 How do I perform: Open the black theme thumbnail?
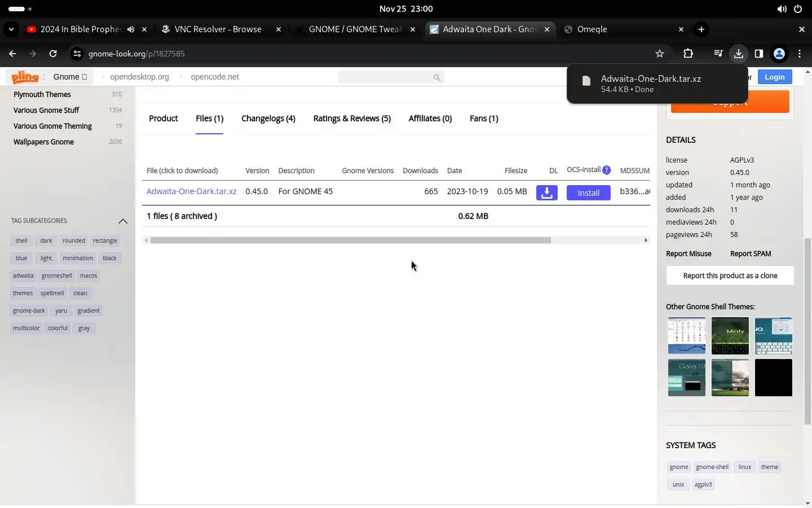pyautogui.click(x=773, y=378)
